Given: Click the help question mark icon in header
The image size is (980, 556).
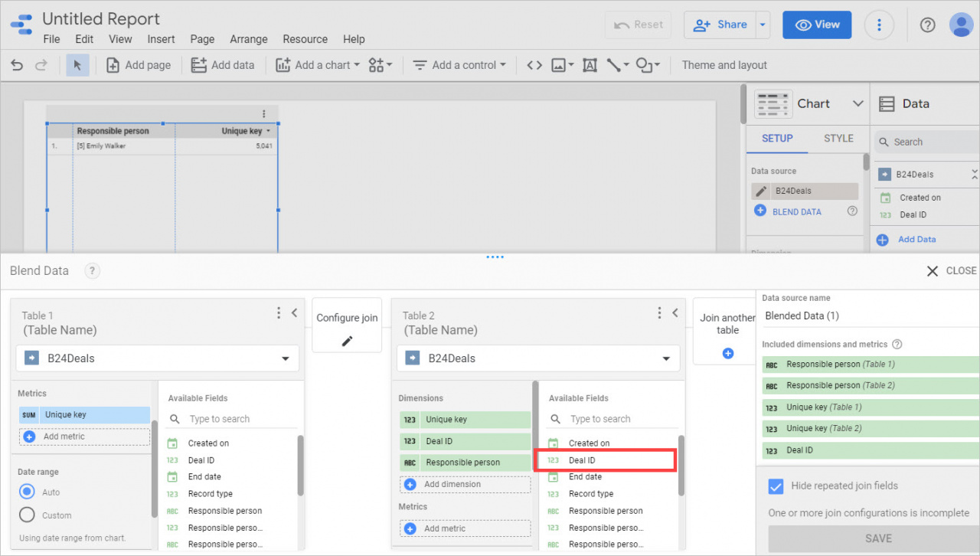Looking at the screenshot, I should click(x=927, y=25).
